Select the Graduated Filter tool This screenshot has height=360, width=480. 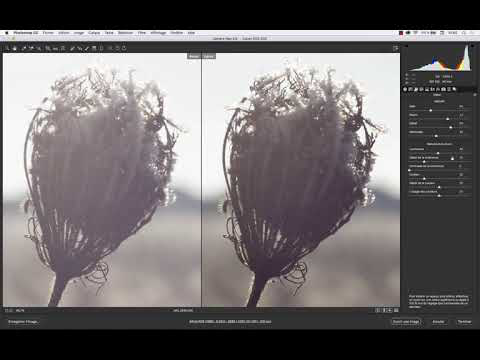pyautogui.click(x=94, y=48)
